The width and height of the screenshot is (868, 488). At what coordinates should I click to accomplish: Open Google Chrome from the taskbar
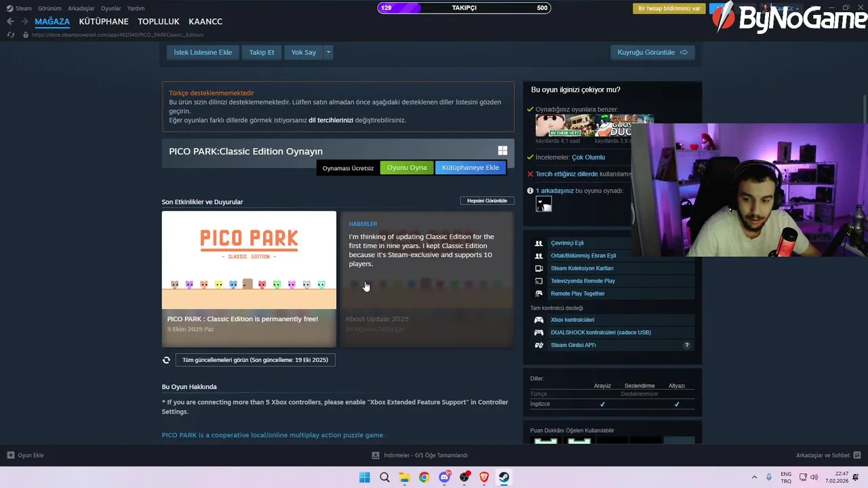tap(424, 477)
